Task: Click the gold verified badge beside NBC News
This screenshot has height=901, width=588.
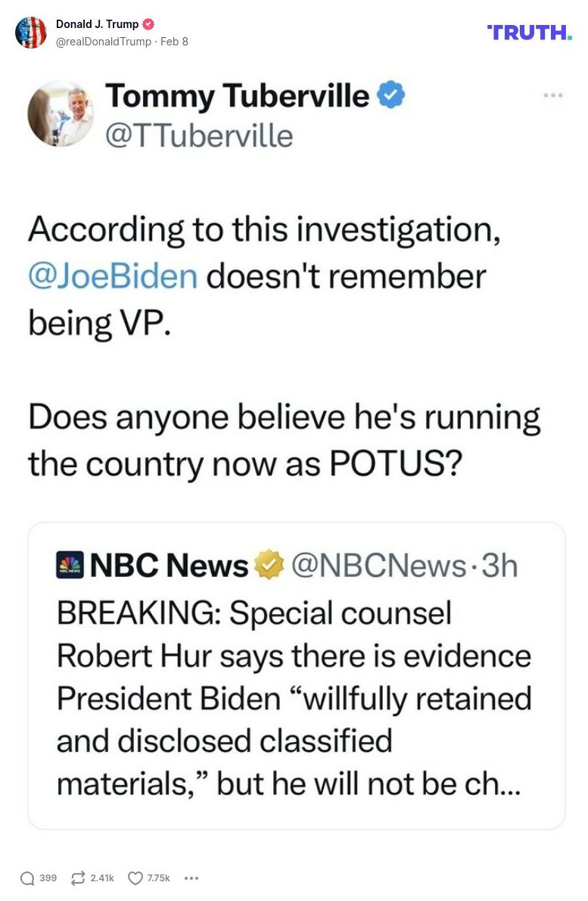Action: pos(269,565)
